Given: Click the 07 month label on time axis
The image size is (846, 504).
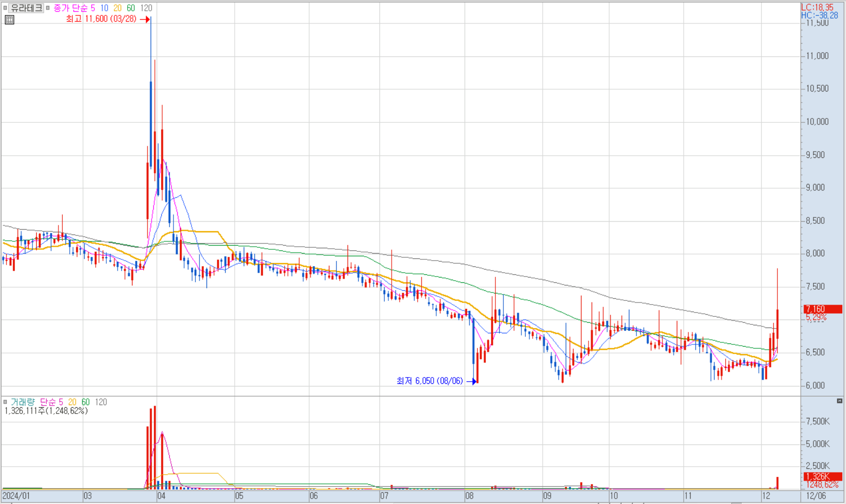Looking at the screenshot, I should click(384, 496).
